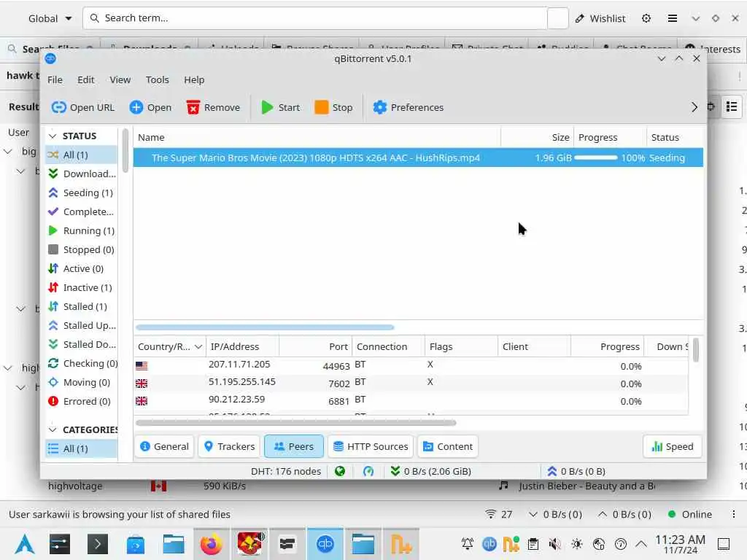Switch to the Peers tab
The image size is (747, 560).
[x=294, y=447]
